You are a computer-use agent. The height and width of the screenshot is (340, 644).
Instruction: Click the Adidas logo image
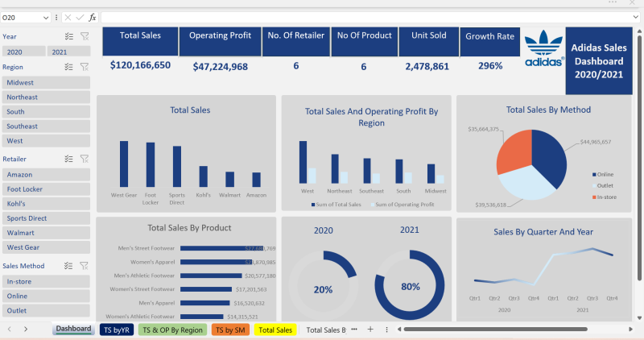(542, 50)
